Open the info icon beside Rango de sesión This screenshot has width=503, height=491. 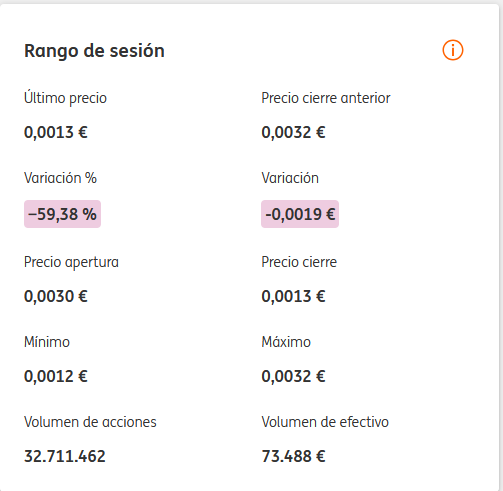[453, 50]
